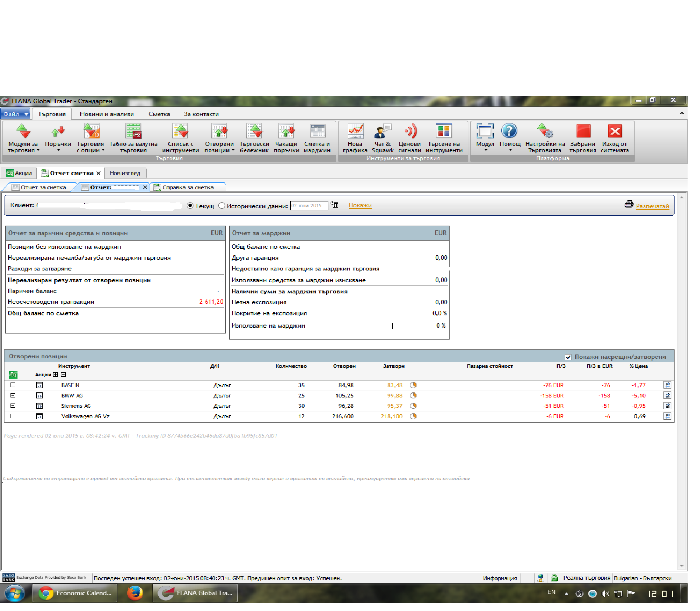
Task: Expand the Siemens AG position row
Action: pyautogui.click(x=13, y=406)
